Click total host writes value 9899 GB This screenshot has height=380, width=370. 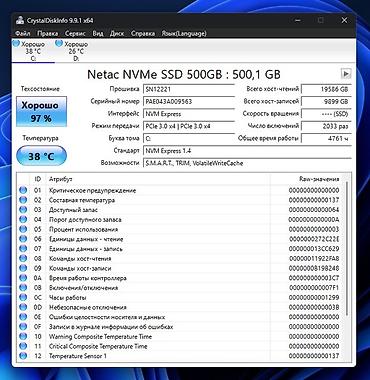326,102
